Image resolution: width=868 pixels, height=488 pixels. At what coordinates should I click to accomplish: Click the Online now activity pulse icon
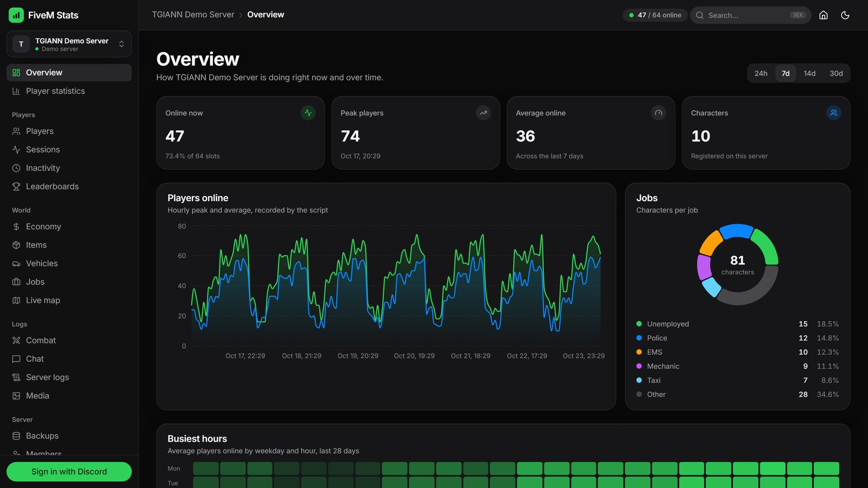click(308, 113)
